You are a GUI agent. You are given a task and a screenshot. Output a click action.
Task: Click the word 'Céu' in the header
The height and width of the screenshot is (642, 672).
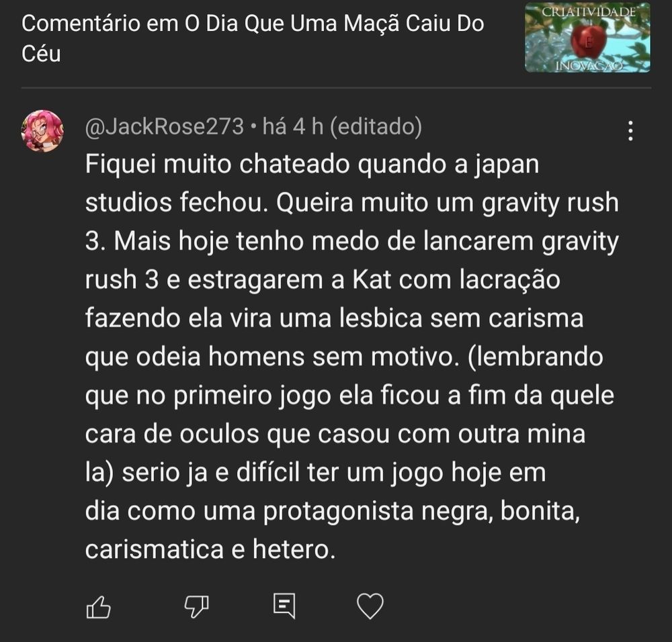coord(41,54)
